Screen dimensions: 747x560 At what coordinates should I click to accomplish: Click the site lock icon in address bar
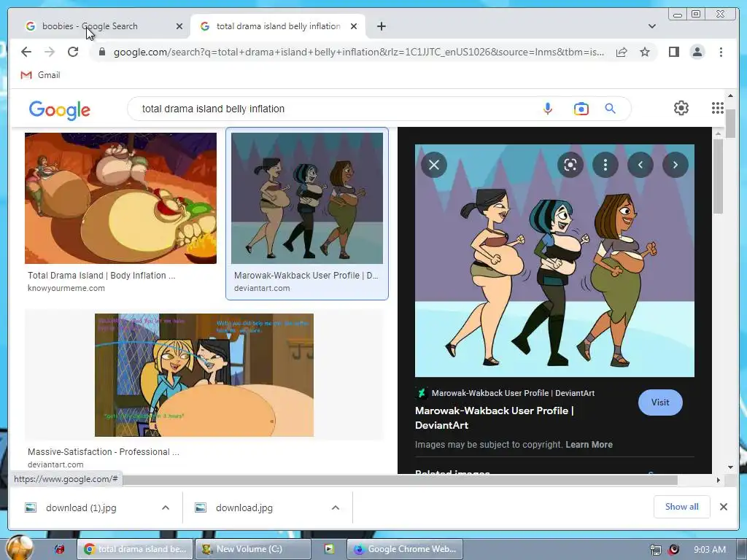point(102,52)
